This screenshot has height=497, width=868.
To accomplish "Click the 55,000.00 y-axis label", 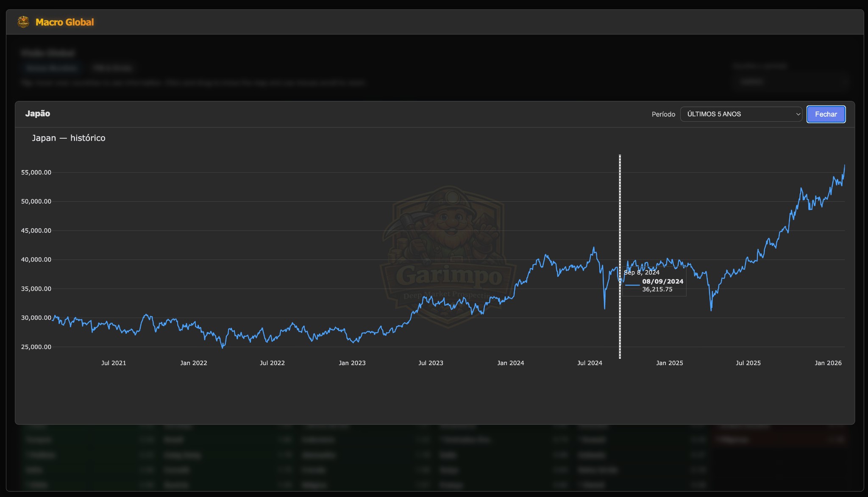I will coord(36,172).
